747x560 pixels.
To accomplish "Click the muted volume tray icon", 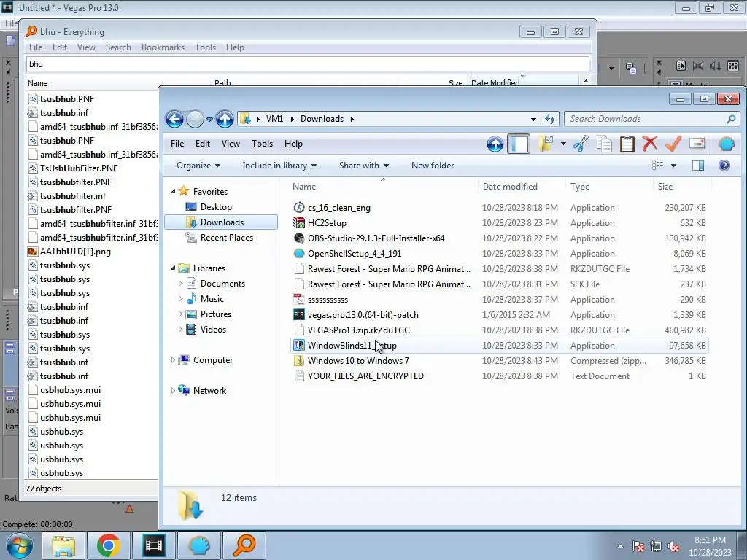I will click(673, 547).
